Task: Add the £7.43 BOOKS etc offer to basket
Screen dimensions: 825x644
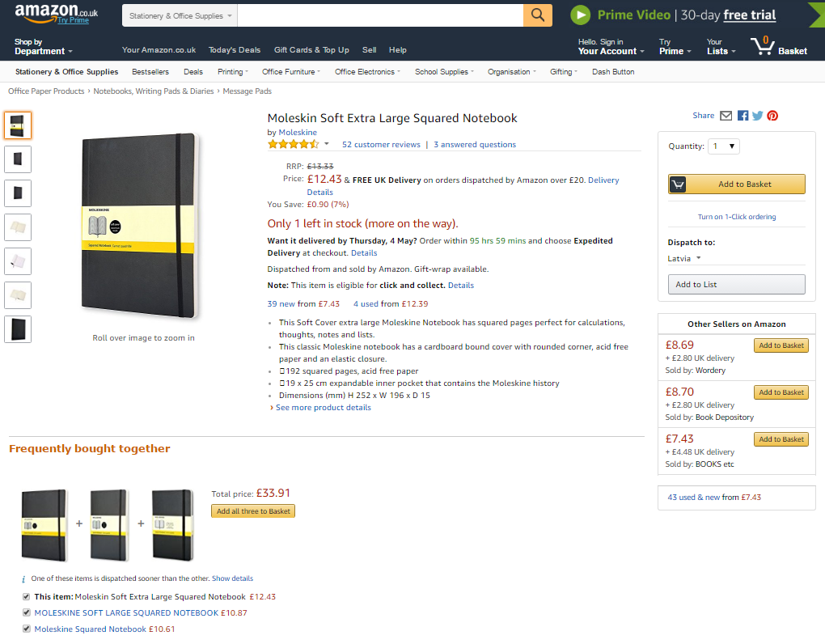Action: point(781,439)
